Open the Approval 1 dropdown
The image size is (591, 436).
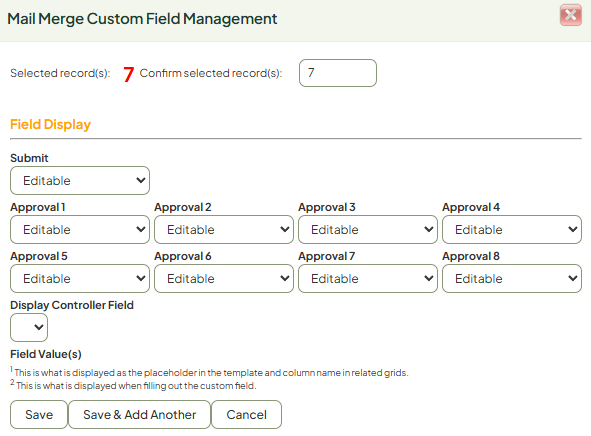point(80,229)
